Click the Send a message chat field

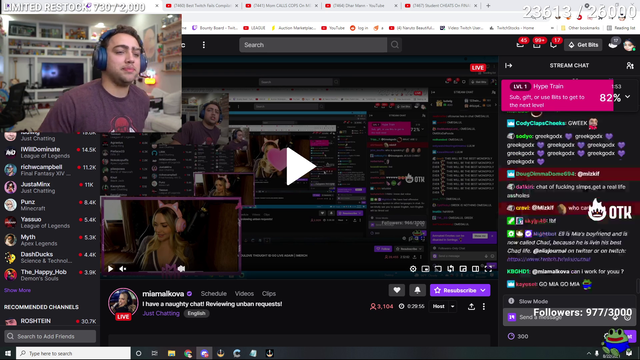[569, 317]
